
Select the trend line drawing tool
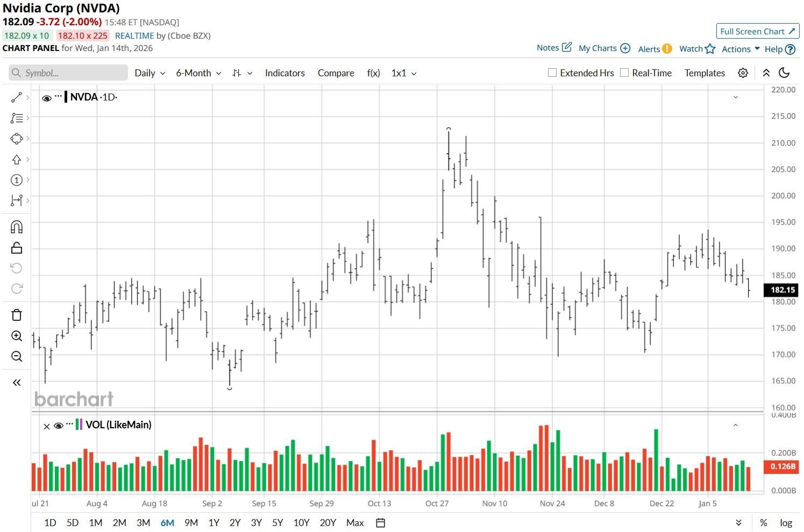(x=17, y=97)
